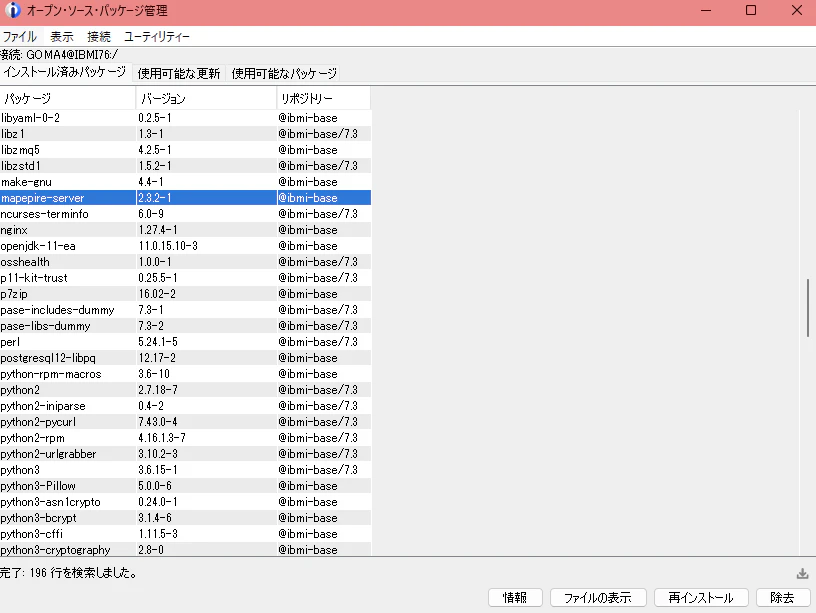Select the python2-rpm package row
This screenshot has width=816, height=613.
click(185, 438)
